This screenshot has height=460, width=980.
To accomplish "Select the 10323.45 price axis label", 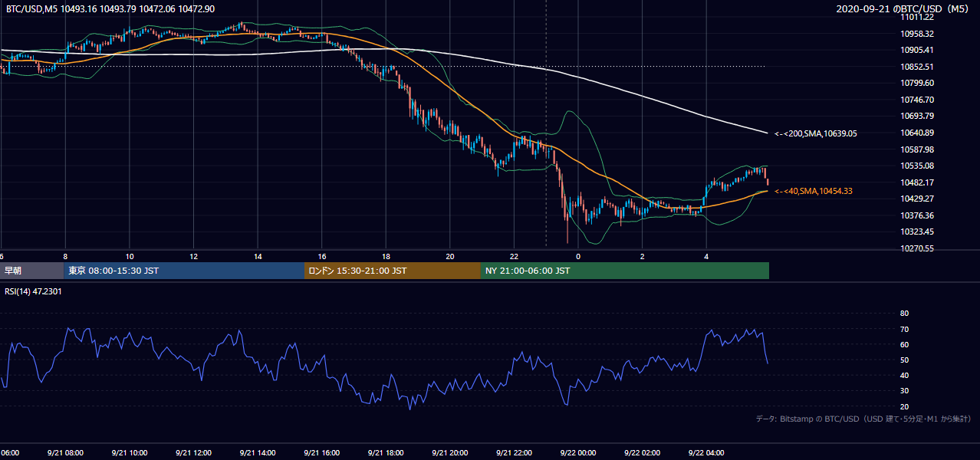I will coord(918,232).
